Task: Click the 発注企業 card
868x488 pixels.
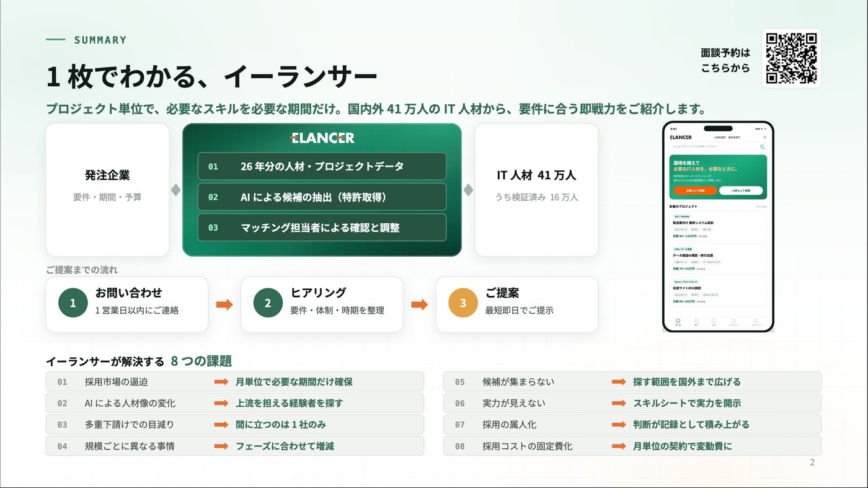Action: (x=107, y=190)
